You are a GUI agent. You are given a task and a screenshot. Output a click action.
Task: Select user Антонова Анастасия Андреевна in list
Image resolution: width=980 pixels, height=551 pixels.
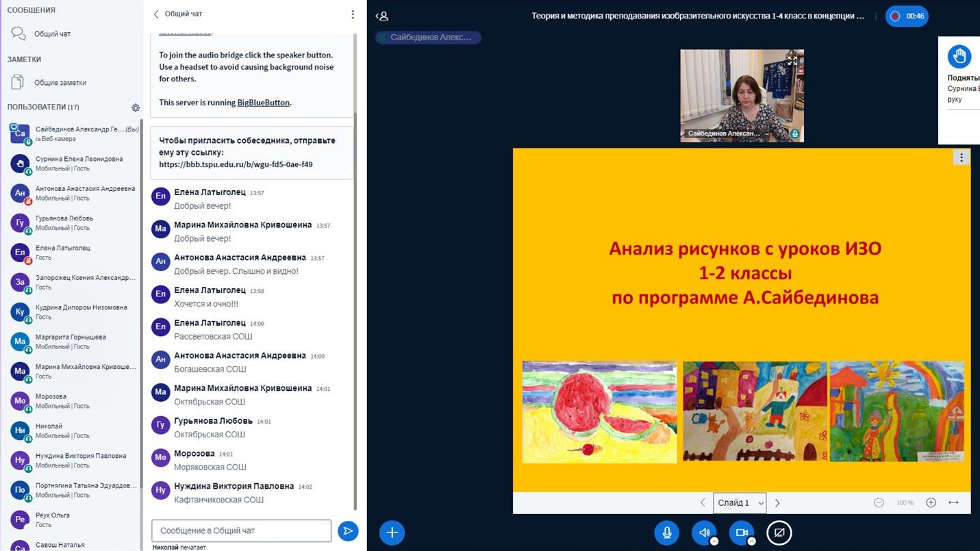[73, 193]
